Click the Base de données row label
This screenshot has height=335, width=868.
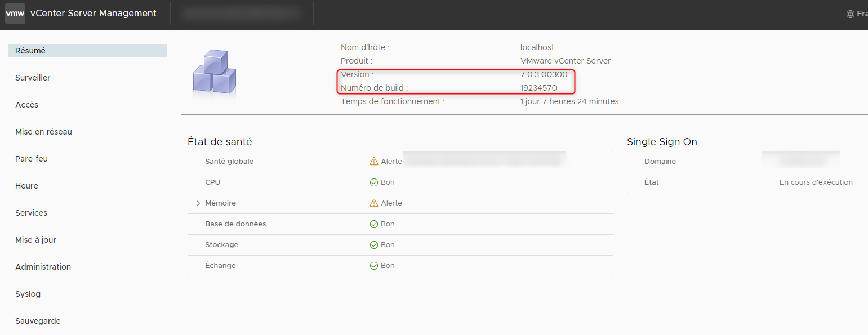click(x=235, y=224)
